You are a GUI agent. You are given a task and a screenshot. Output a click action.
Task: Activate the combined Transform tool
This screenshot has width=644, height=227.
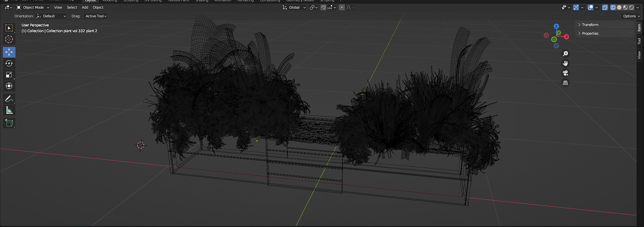(9, 86)
